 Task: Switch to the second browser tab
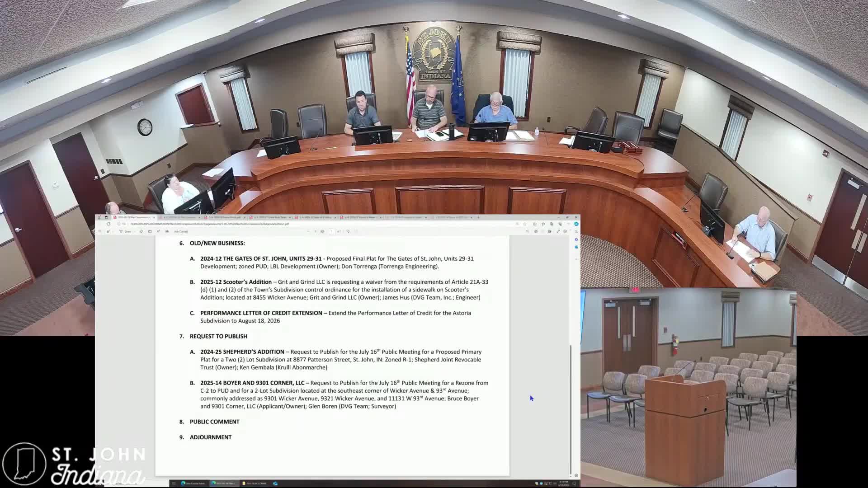point(179,217)
